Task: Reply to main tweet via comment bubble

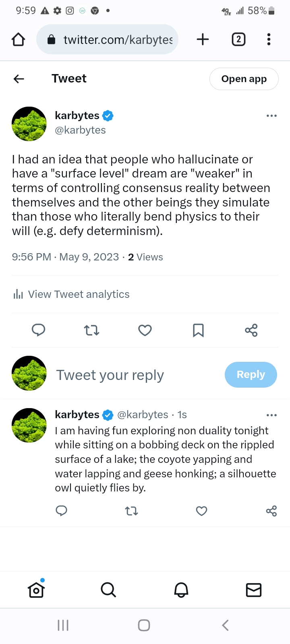Action: pos(39,330)
